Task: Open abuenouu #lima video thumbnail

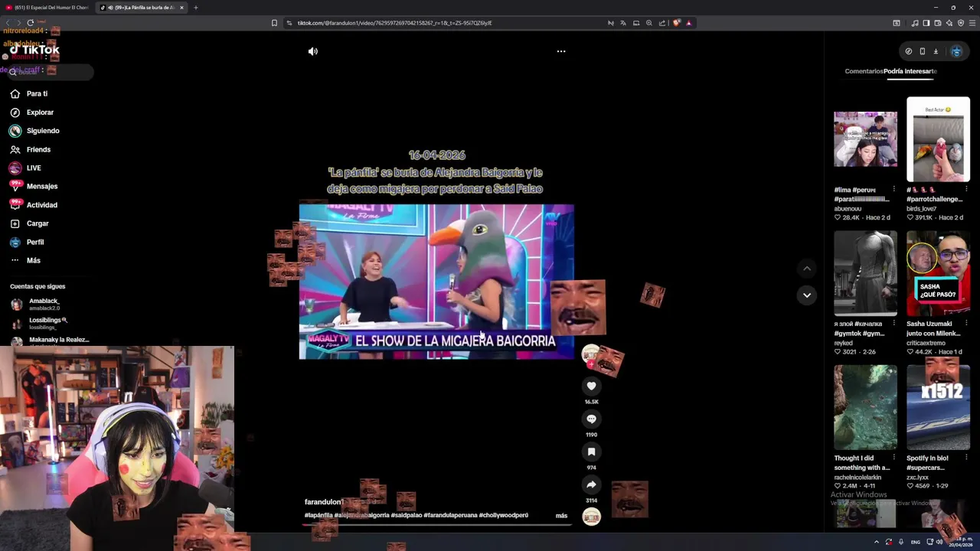Action: (x=865, y=139)
